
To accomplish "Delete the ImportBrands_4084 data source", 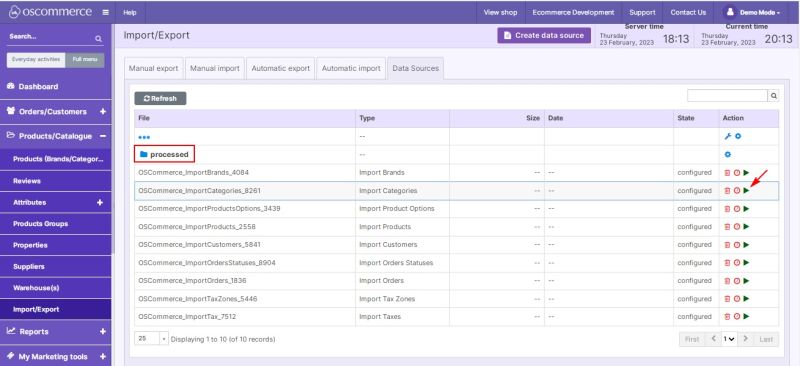I will [728, 173].
